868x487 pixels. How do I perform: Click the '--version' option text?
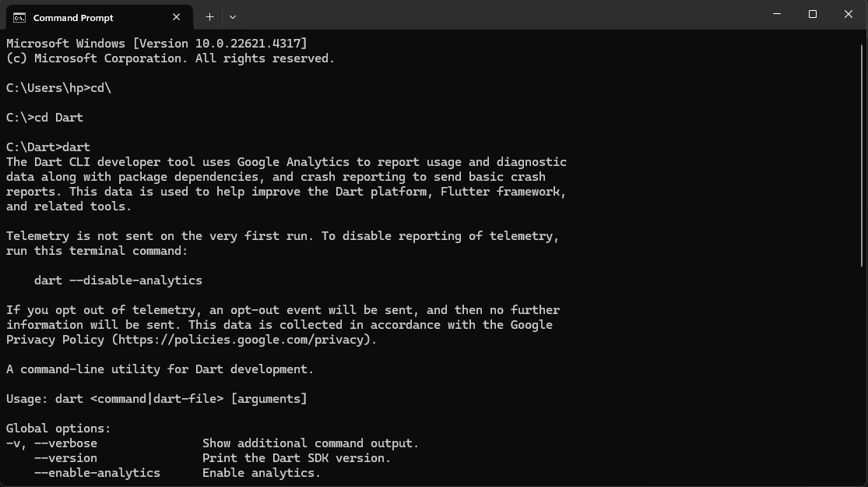coord(66,458)
